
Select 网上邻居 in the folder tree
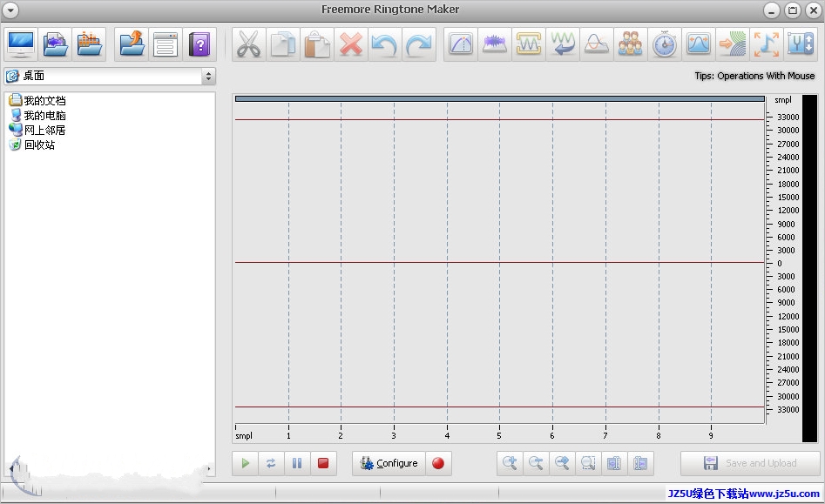(37, 130)
